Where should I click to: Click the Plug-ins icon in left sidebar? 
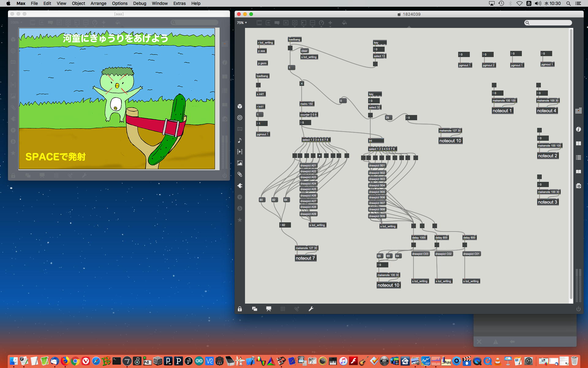coord(240,186)
